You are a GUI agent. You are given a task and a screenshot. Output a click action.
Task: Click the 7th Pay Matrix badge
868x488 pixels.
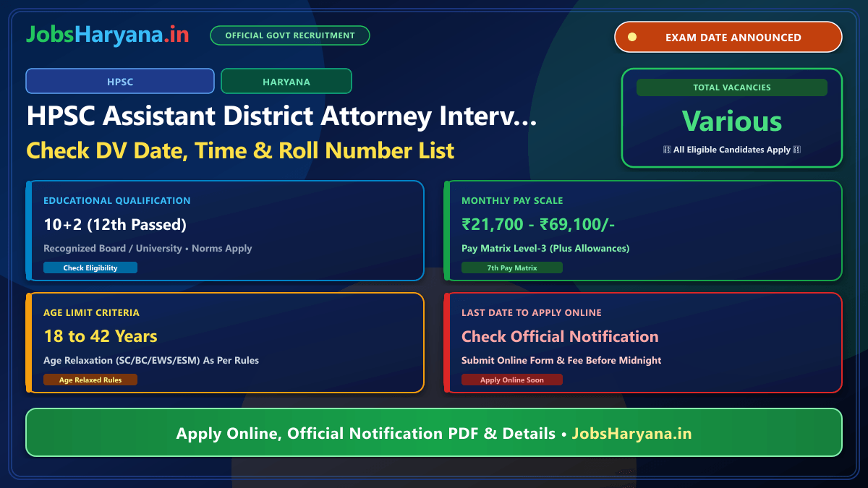(x=512, y=267)
